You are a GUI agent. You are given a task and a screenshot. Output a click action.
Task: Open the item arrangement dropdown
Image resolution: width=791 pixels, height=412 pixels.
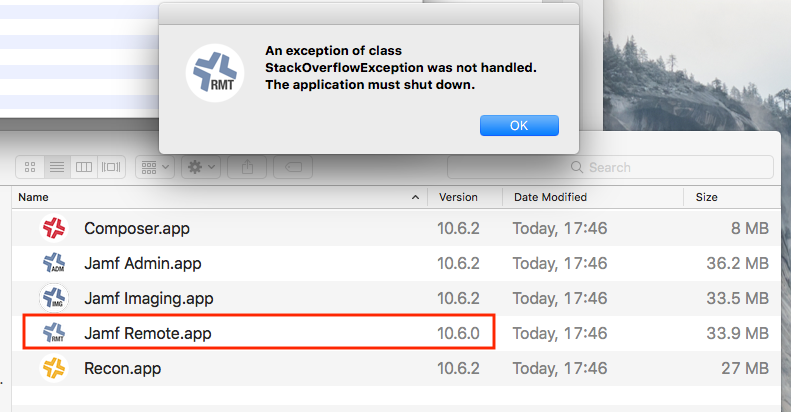click(155, 167)
